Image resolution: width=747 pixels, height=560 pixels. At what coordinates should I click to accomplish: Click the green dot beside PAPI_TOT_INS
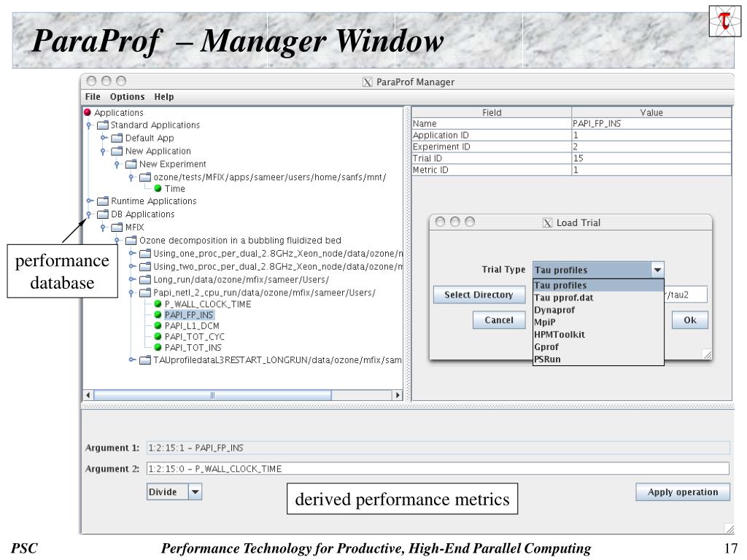click(158, 348)
